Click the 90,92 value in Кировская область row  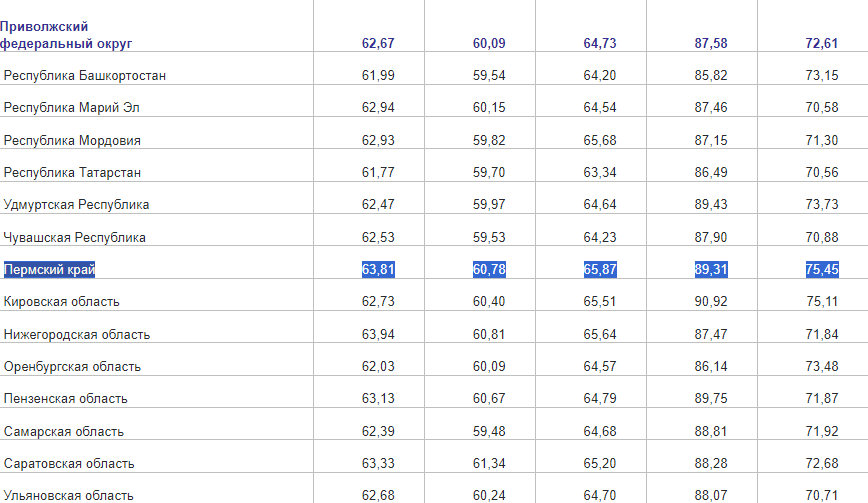coord(711,302)
